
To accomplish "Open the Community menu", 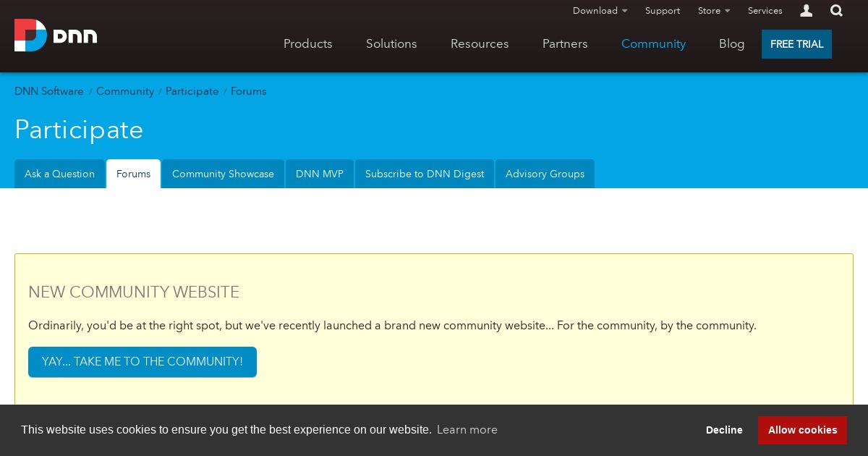I will (x=653, y=44).
